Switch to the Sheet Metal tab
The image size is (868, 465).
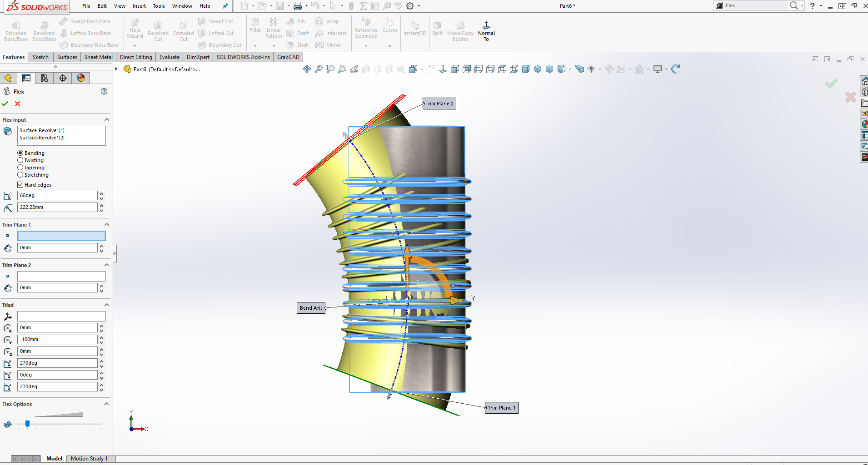coord(98,57)
